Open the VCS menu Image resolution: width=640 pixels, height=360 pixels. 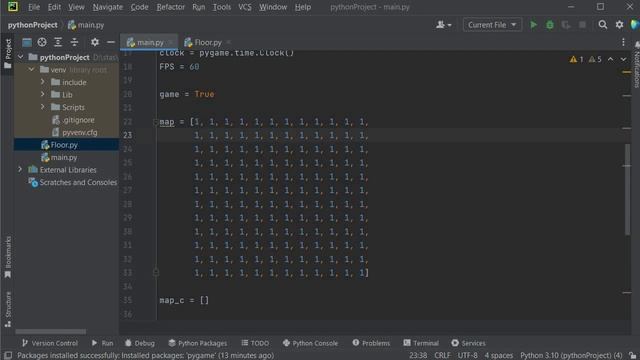245,7
